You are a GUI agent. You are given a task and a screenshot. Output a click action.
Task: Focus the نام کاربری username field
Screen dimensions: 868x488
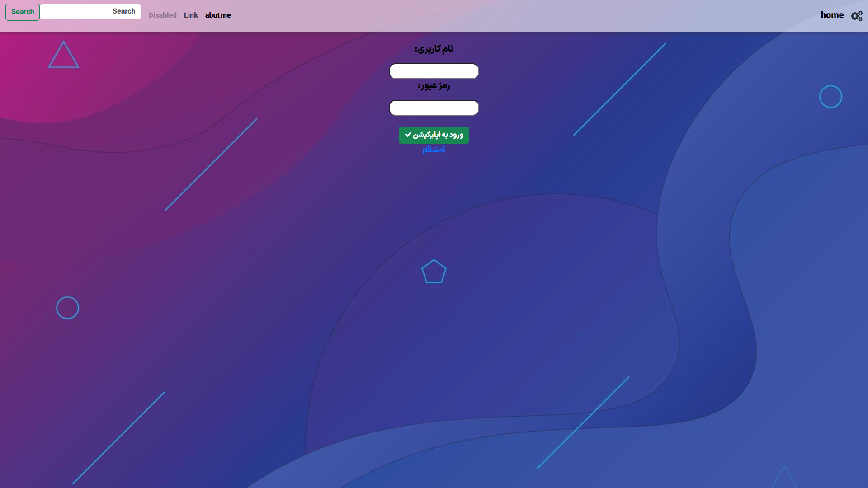coord(434,71)
